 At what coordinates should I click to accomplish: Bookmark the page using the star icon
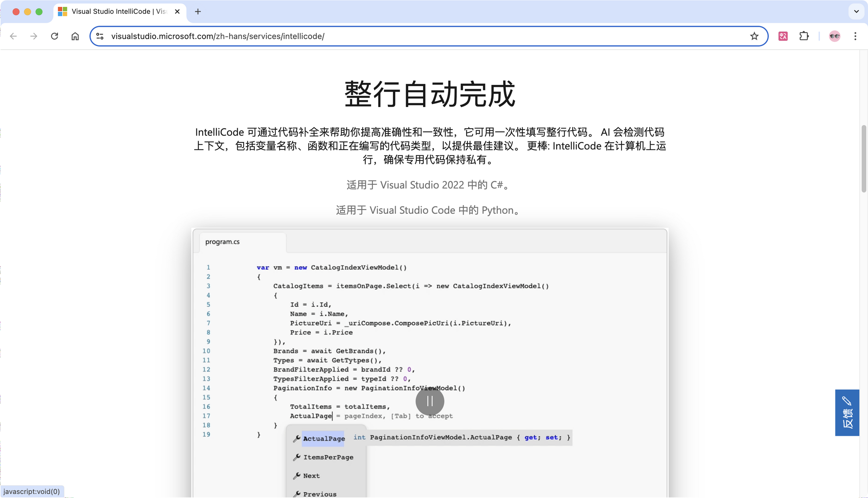754,36
